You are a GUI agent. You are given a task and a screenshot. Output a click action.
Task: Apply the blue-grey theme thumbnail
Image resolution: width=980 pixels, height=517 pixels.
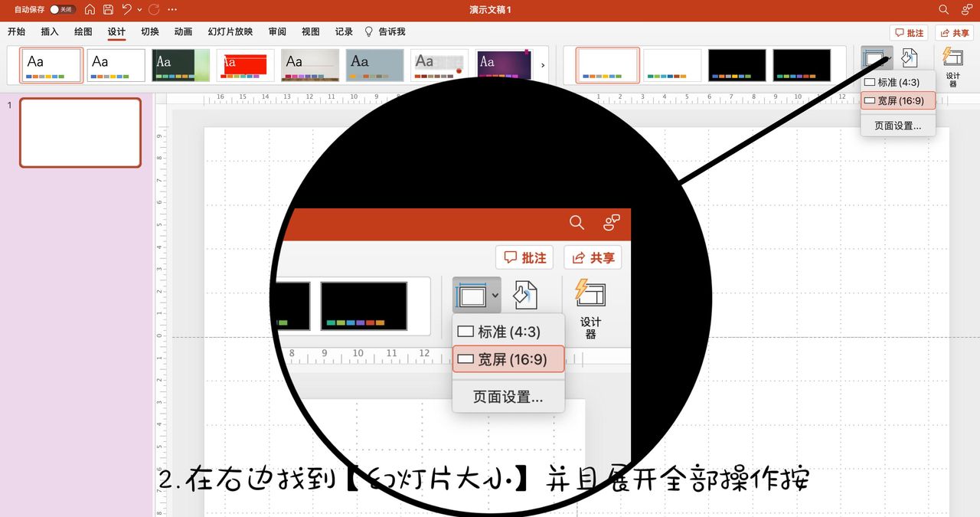coord(374,65)
